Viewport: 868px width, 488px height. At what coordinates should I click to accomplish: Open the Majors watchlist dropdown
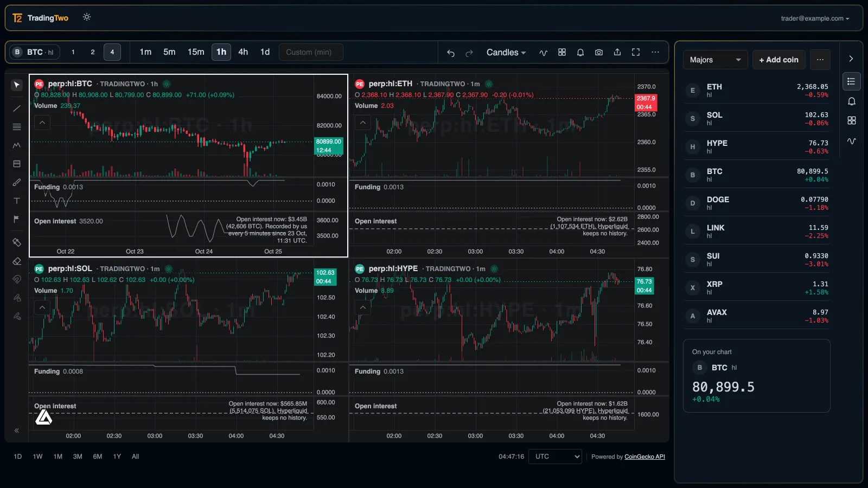tap(715, 60)
